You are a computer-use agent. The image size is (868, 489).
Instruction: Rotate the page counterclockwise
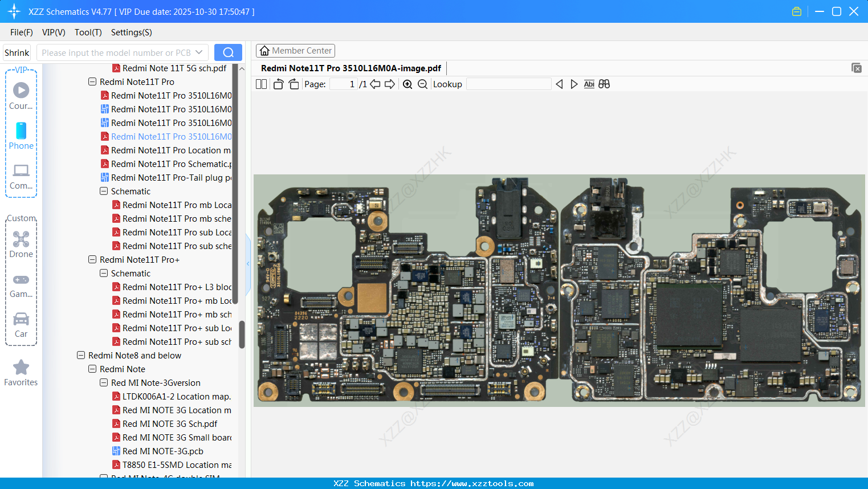[x=278, y=84]
